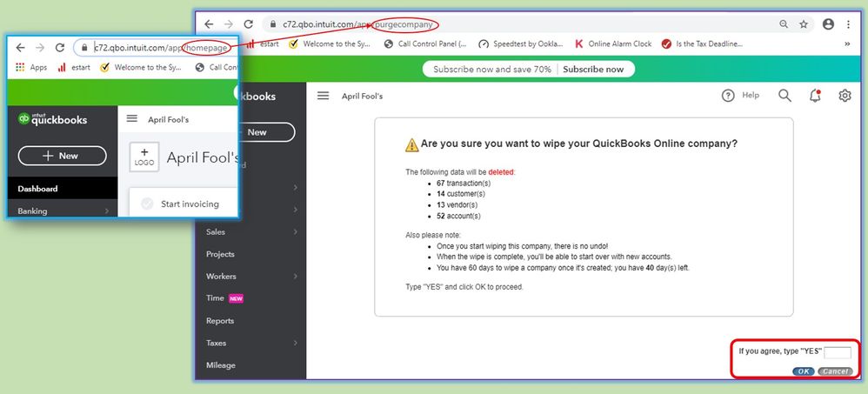868x394 pixels.
Task: Open 'Call Control Panel' bookmark in right window
Action: tap(425, 44)
